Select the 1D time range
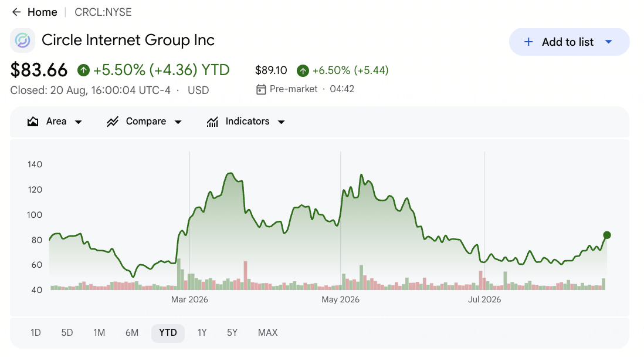Image resolution: width=644 pixels, height=357 pixels. [36, 333]
